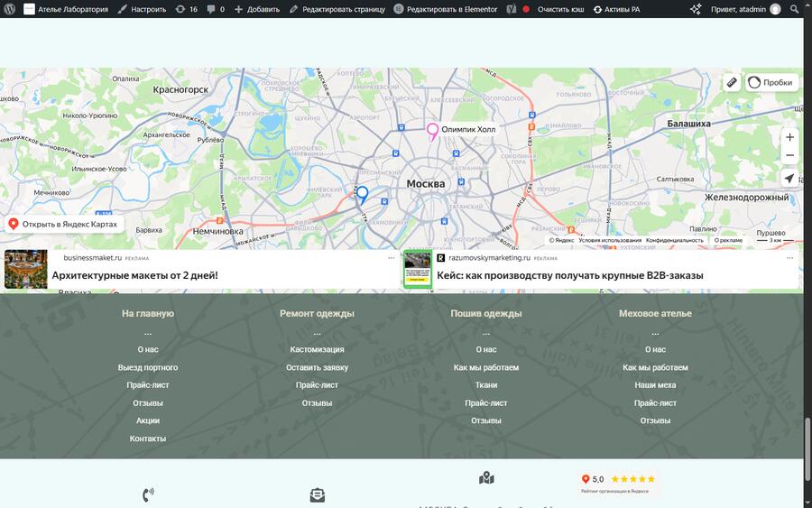The image size is (812, 508).
Task: Open the businessmaket.ru ad thumbnail
Action: 26,269
